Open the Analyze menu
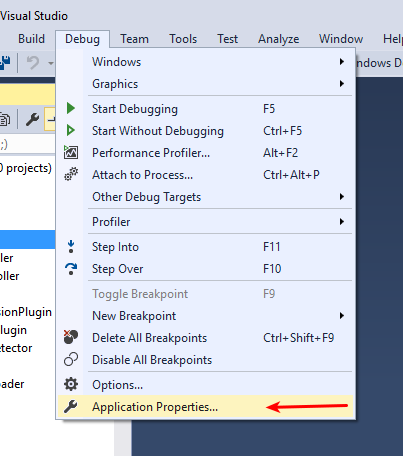The image size is (403, 456). coord(278,39)
